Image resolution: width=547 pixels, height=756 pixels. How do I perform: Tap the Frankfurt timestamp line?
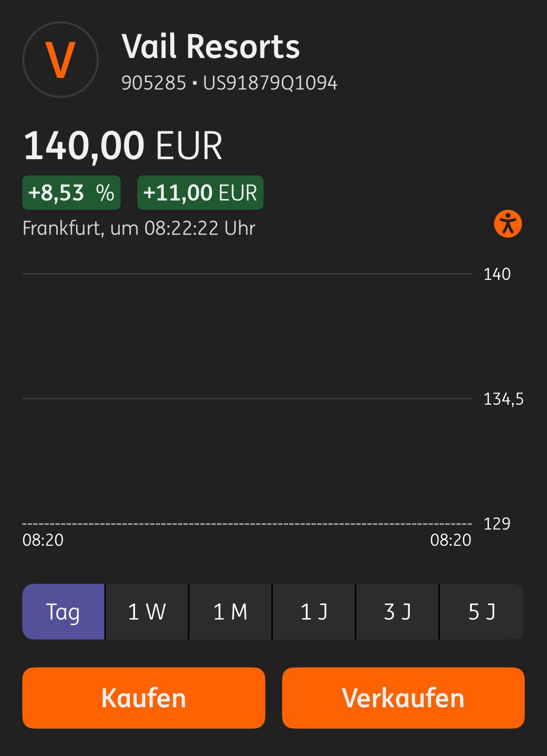pyautogui.click(x=139, y=228)
